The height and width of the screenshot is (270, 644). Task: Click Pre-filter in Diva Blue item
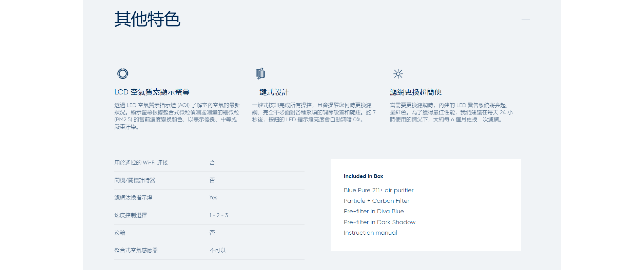click(x=374, y=211)
